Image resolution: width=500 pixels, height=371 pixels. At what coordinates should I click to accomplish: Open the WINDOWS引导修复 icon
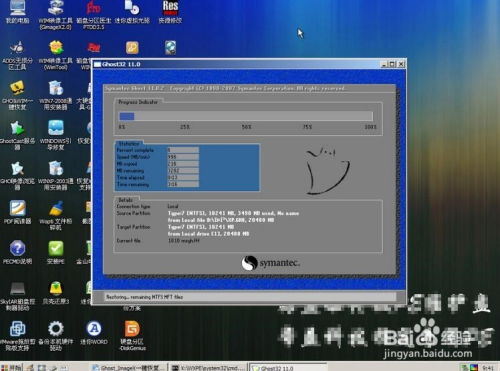click(56, 135)
